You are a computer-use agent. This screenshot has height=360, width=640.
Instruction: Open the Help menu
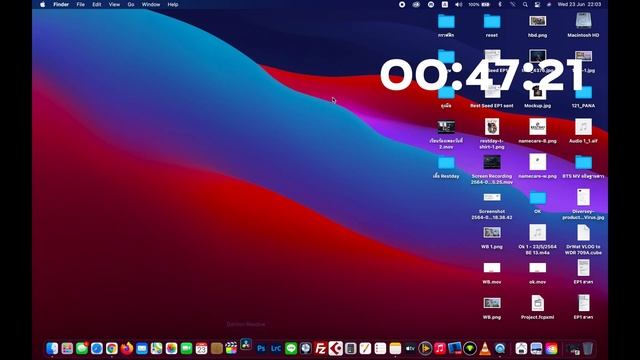click(173, 4)
